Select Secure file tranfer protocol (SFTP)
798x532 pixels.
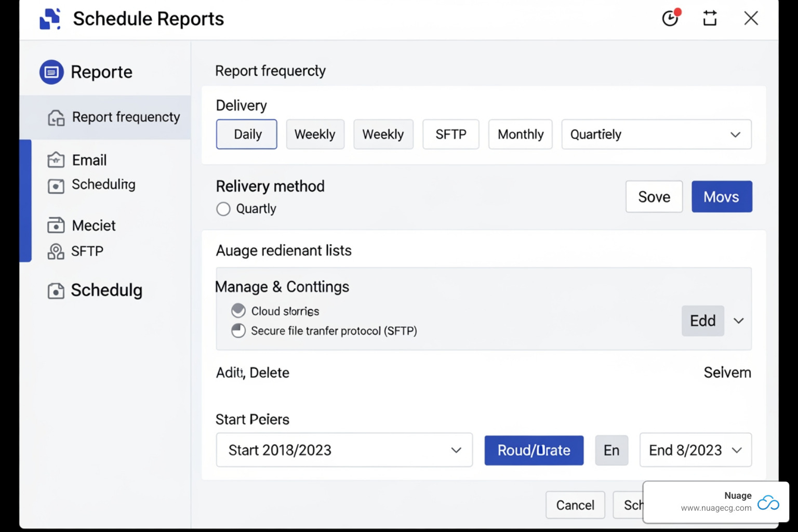pos(238,330)
